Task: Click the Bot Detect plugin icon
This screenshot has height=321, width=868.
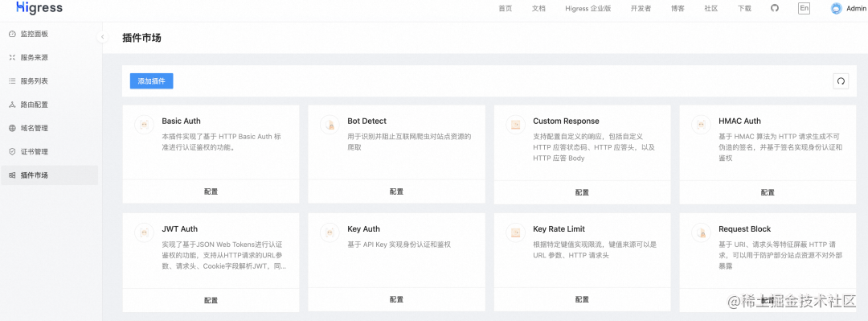Action: click(x=330, y=125)
